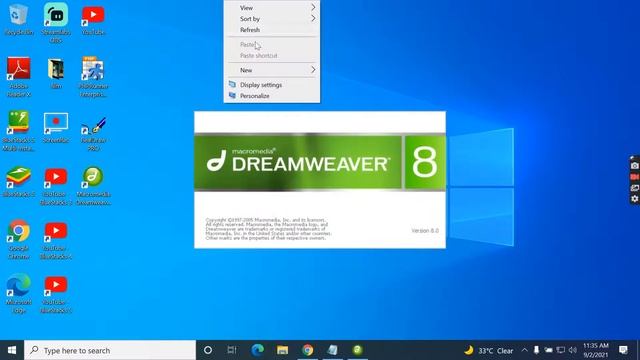Open Microsoft Edge from the taskbar

pyautogui.click(x=258, y=350)
